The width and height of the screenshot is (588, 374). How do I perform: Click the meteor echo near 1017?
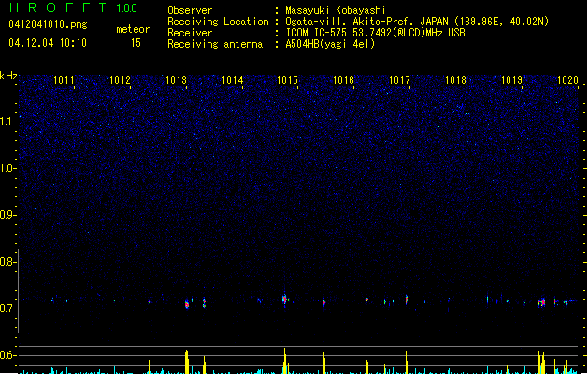tap(407, 300)
